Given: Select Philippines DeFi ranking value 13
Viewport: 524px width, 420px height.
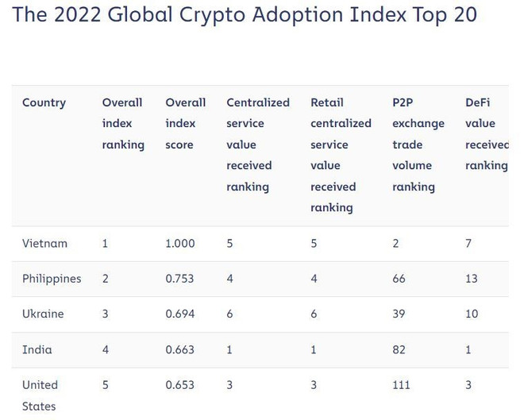Looking at the screenshot, I should [472, 279].
